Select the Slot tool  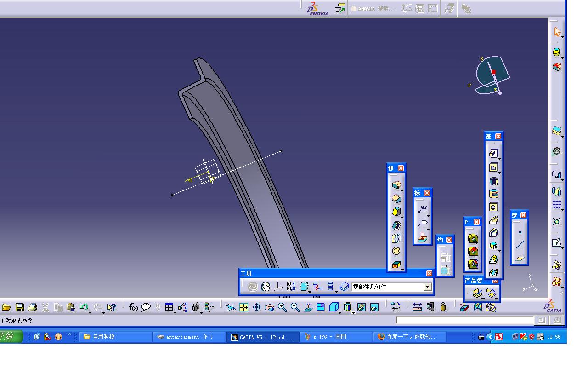pyautogui.click(x=493, y=233)
